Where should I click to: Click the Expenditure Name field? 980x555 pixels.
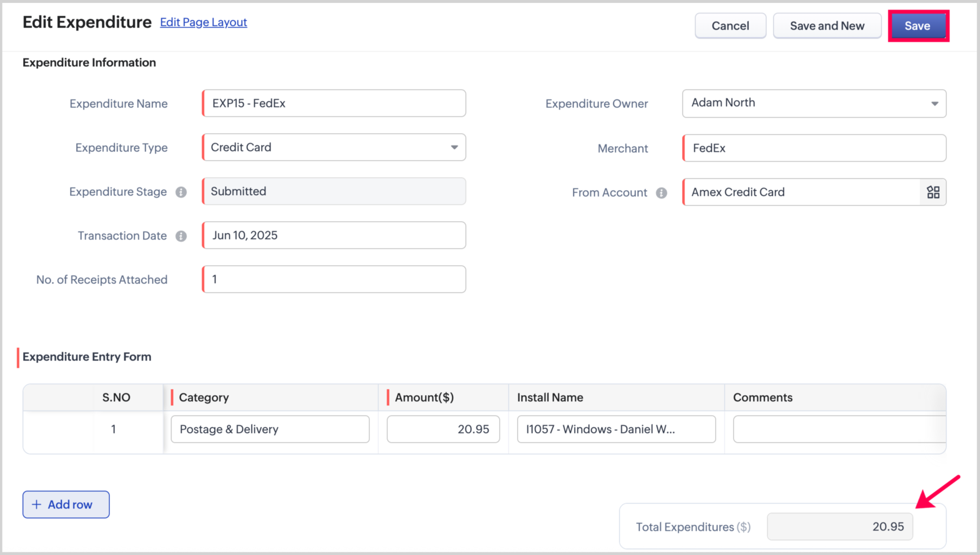334,104
